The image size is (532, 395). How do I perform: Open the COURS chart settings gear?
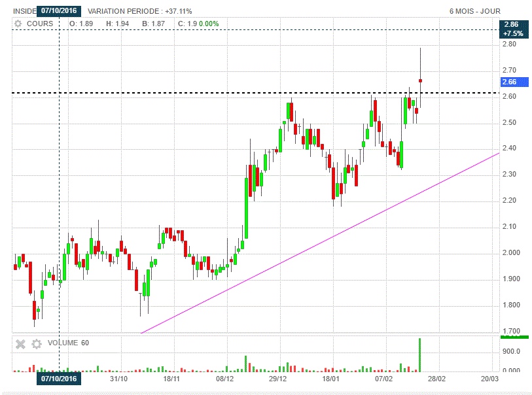click(x=18, y=24)
